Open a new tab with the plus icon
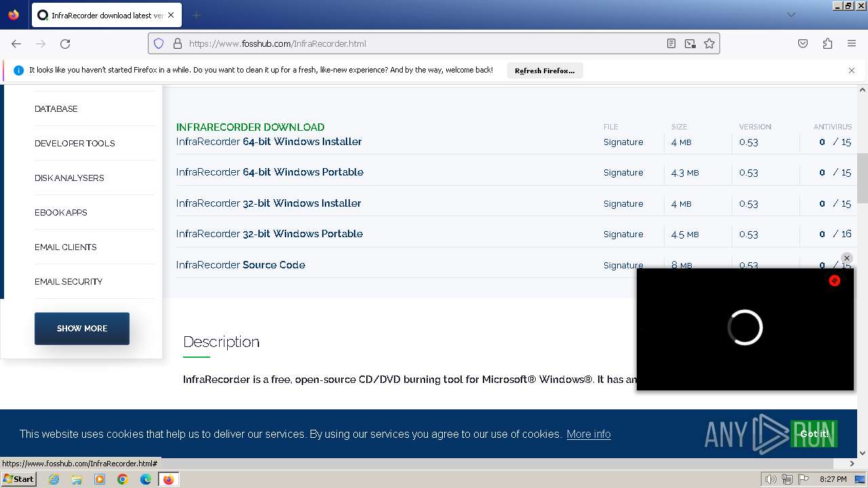The height and width of the screenshot is (488, 868). point(196,15)
